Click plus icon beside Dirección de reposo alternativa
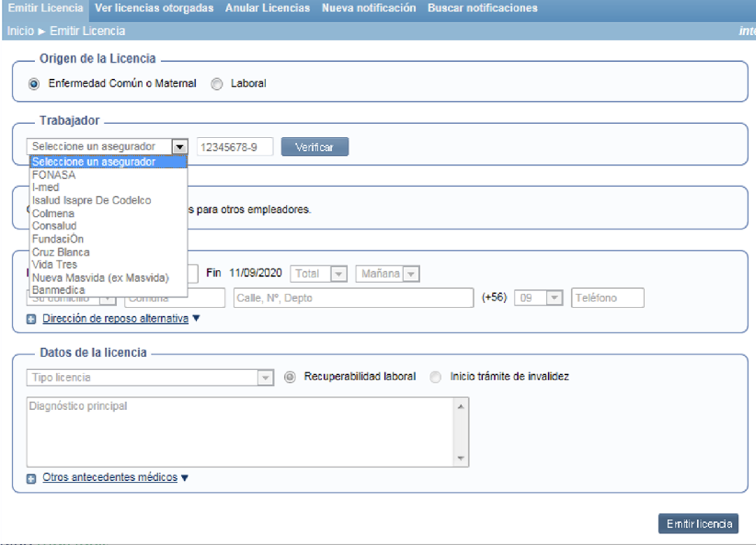 point(31,319)
